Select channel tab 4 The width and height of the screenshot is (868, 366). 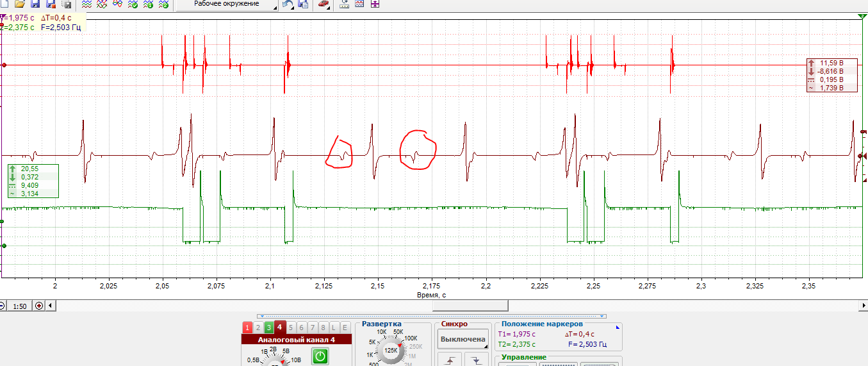point(279,327)
